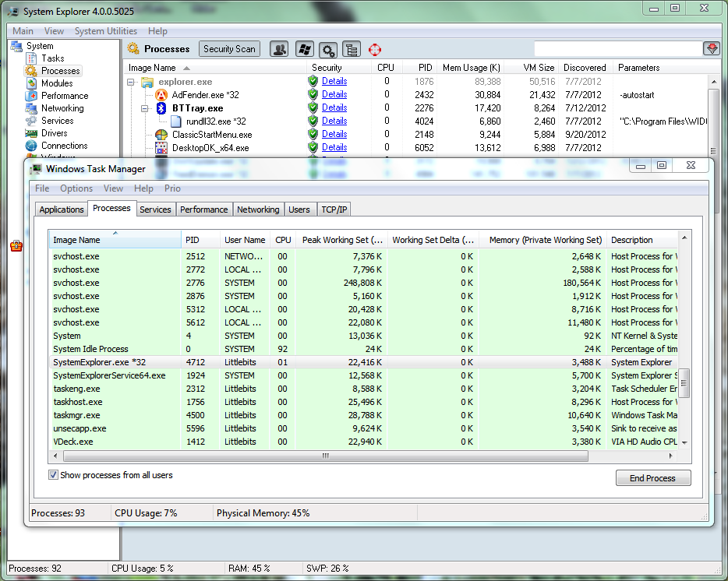
Task: Click the security shield icon for AdFender.exe
Action: [313, 94]
